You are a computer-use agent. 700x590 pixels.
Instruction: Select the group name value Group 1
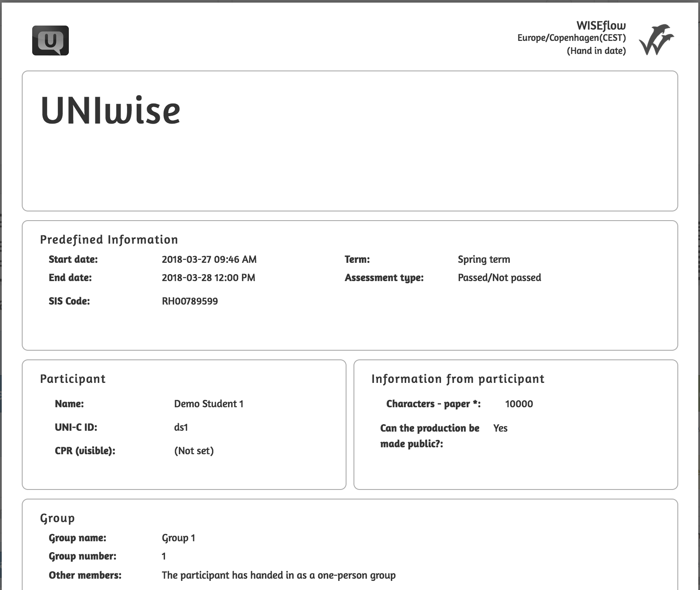pyautogui.click(x=178, y=538)
